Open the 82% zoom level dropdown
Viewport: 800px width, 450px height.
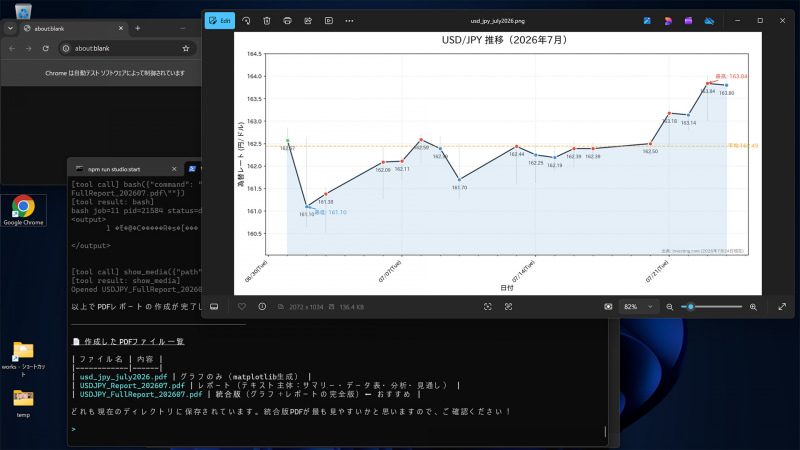click(638, 307)
